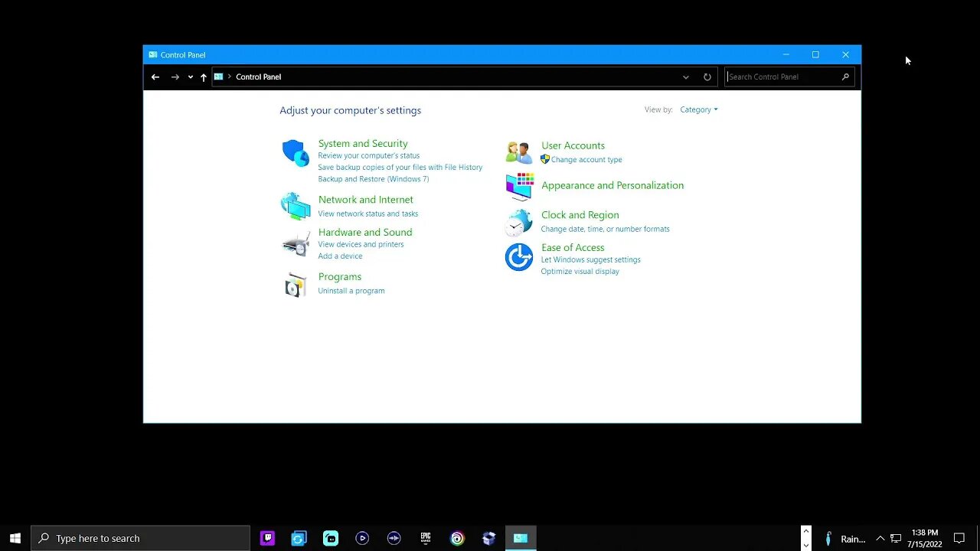Click the breadcrumb chevron before Control Panel
The image size is (980, 551).
[230, 77]
